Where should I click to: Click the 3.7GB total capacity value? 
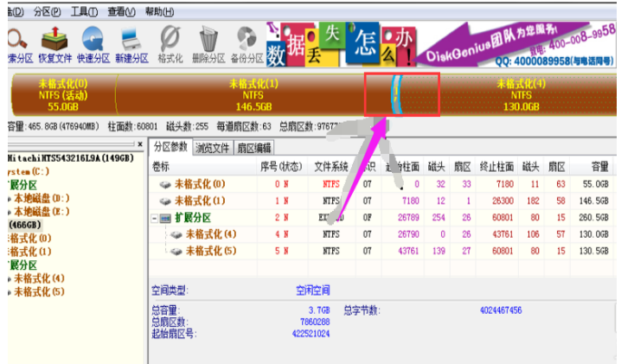tap(319, 310)
